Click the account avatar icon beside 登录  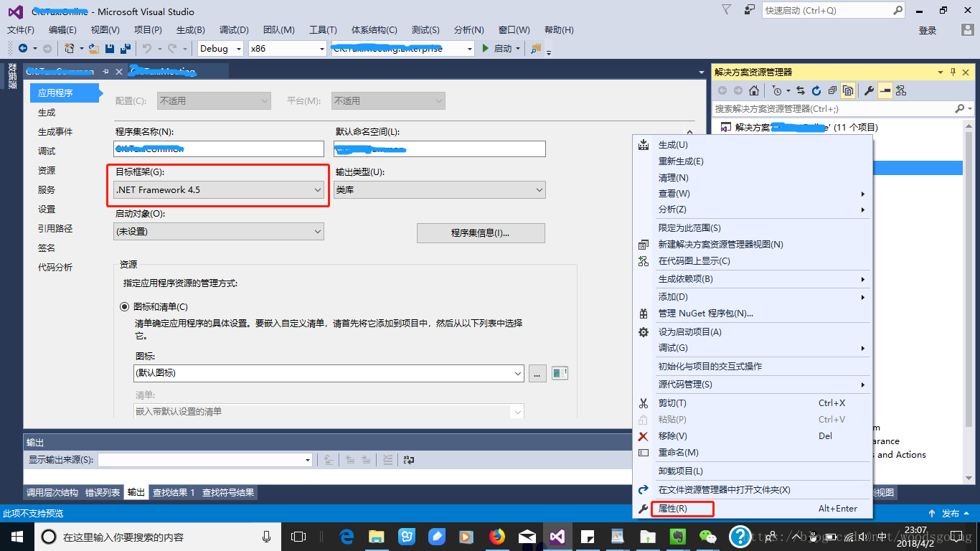(x=967, y=30)
